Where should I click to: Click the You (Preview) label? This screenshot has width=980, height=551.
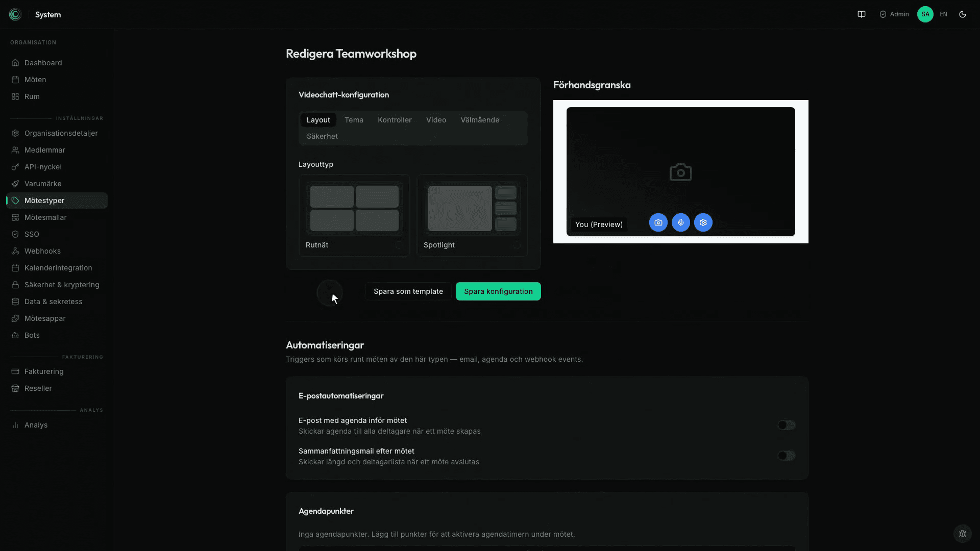click(599, 224)
